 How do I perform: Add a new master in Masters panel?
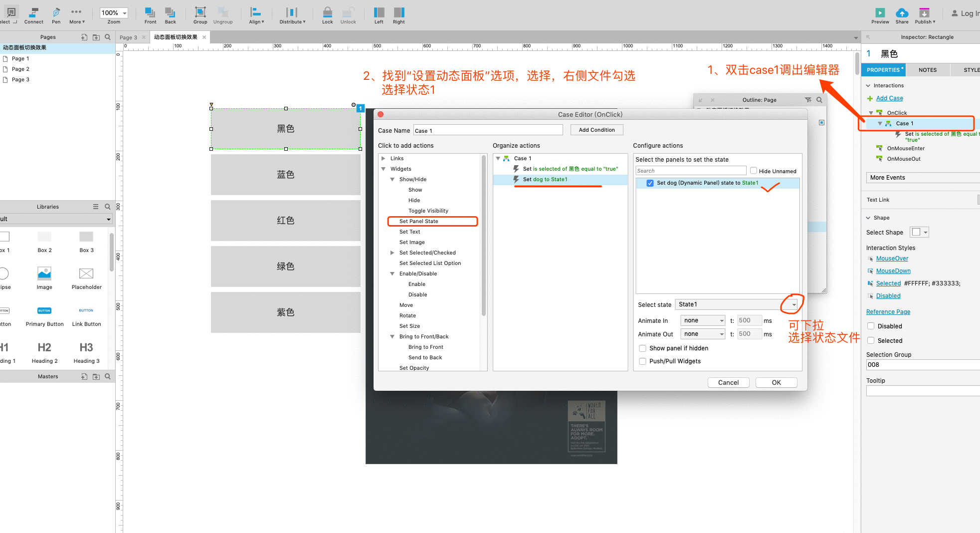coord(84,376)
